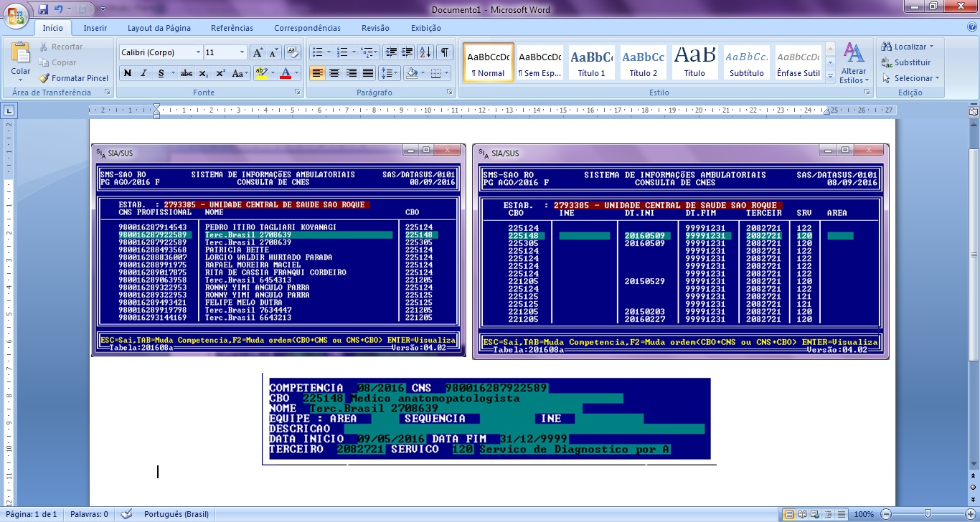Open the Layout da Página tab
Viewport: 980px width, 522px height.
pos(159,28)
